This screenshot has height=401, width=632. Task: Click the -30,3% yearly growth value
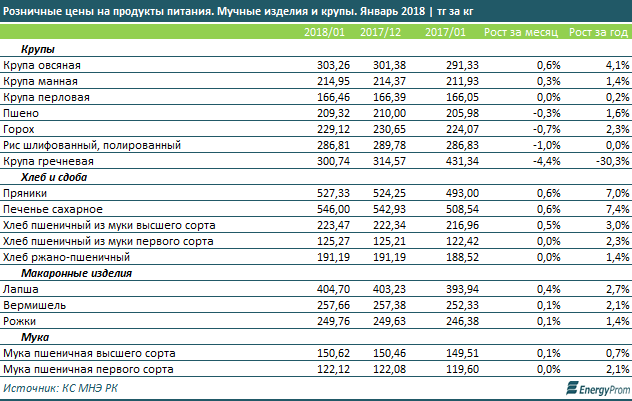(607, 160)
